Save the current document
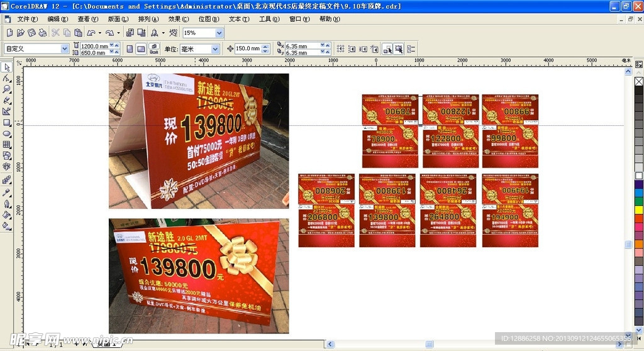Viewport: 644px width, 351px height. [31, 33]
